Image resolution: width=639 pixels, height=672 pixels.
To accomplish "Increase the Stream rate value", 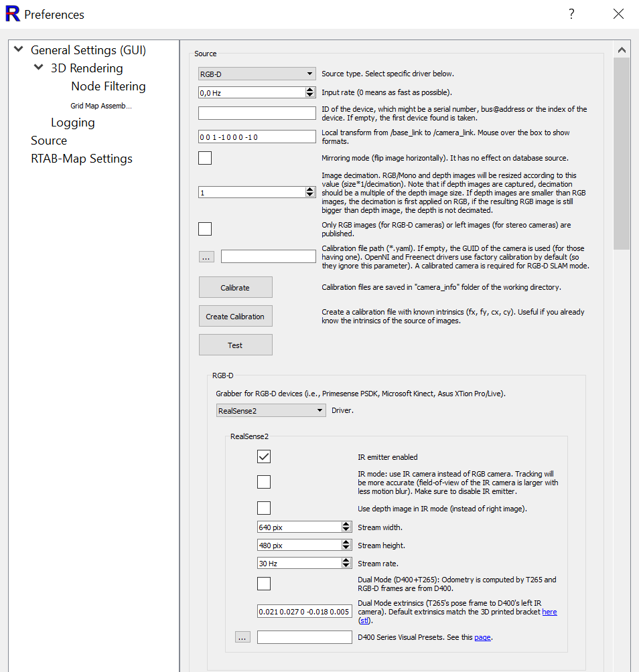I will pos(346,560).
